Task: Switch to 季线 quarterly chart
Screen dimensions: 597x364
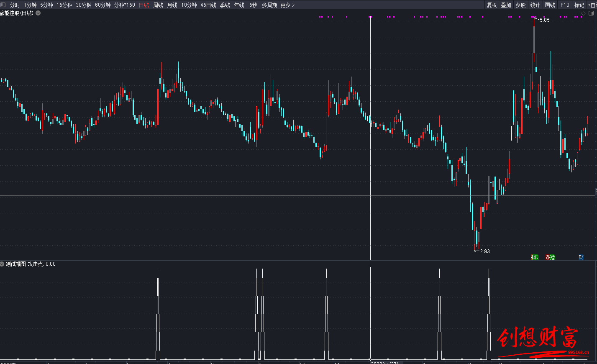Action: point(225,5)
